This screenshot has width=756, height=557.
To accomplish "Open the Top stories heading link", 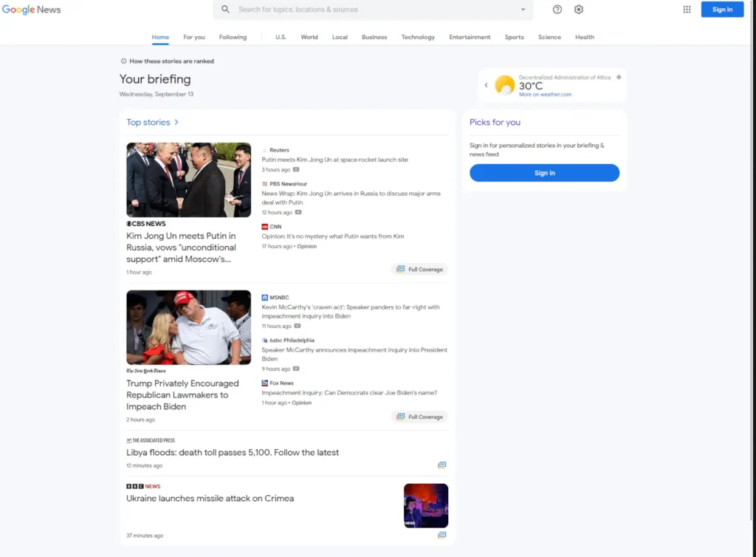I will (148, 123).
